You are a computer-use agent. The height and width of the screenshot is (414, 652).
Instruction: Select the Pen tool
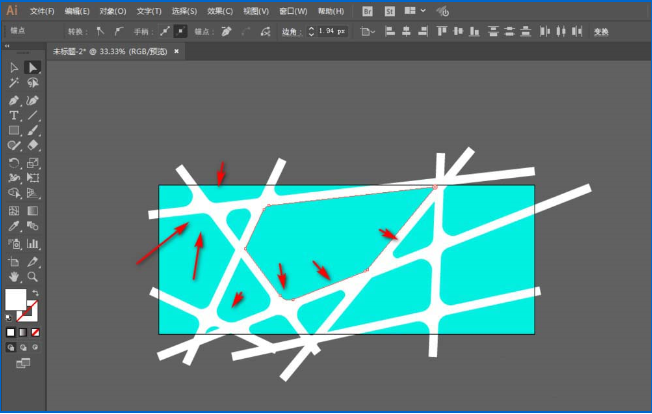pos(14,100)
